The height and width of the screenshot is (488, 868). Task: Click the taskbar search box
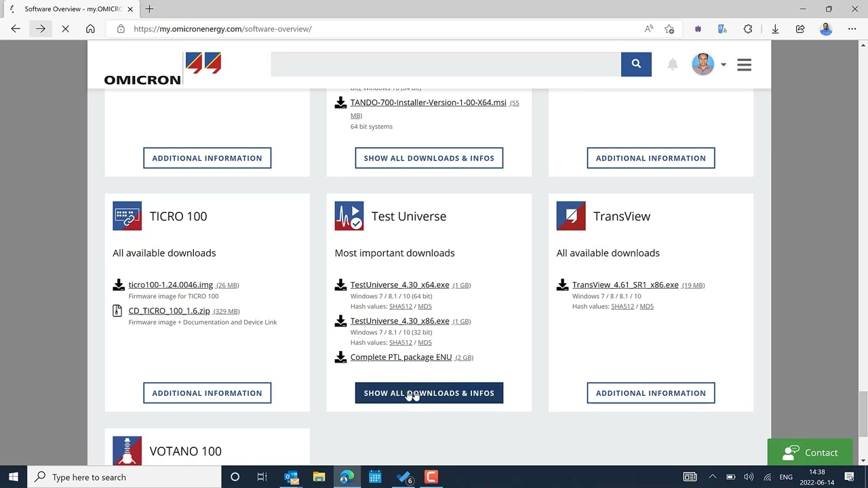[x=124, y=477]
